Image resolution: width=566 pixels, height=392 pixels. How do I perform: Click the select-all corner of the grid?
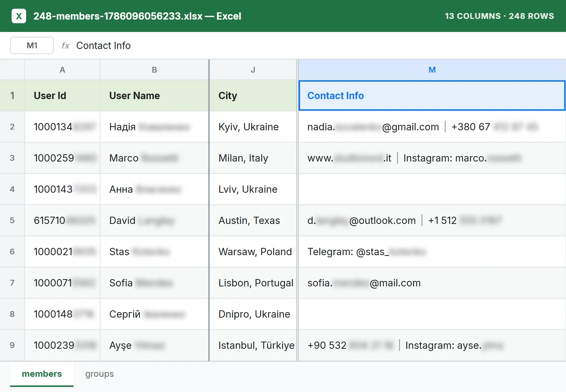coord(12,70)
